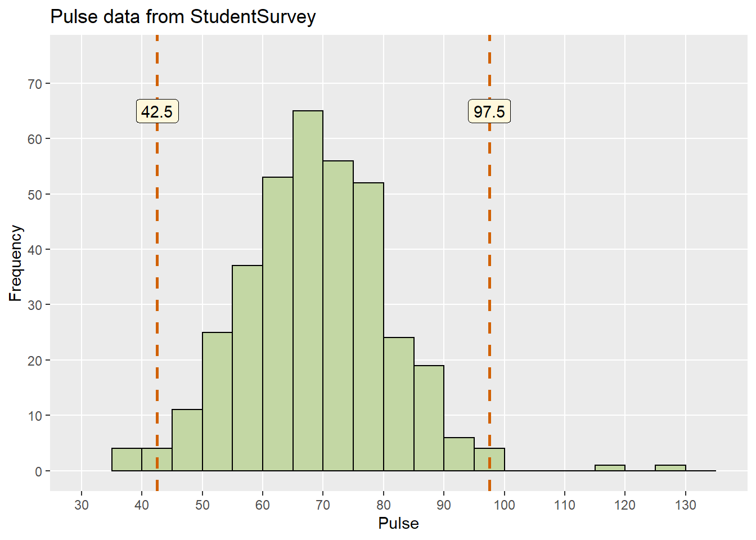
Task: Click the 42.5 label box
Action: tap(157, 111)
